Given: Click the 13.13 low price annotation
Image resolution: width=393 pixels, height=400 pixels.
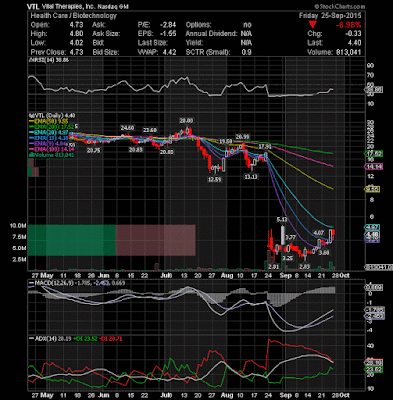Looking at the screenshot, I should (251, 177).
